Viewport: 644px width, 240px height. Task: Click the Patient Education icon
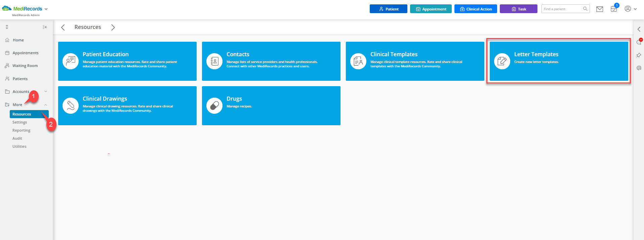click(x=71, y=61)
